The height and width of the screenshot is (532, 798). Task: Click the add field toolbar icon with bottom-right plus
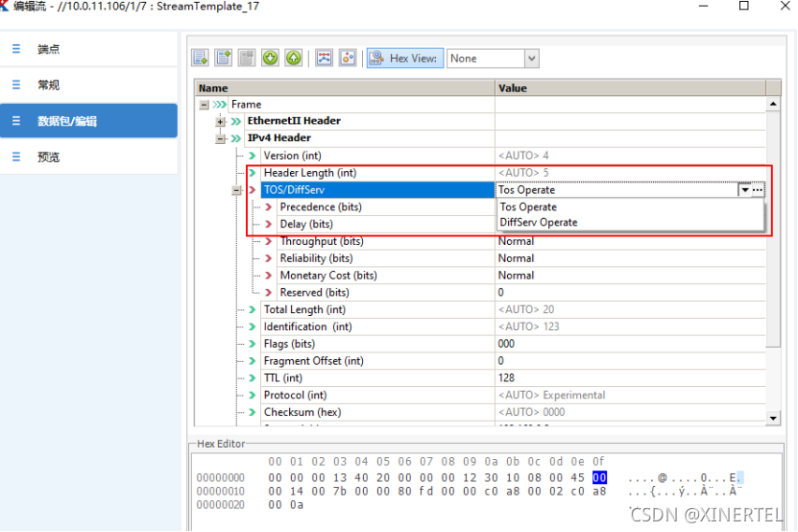click(x=200, y=58)
